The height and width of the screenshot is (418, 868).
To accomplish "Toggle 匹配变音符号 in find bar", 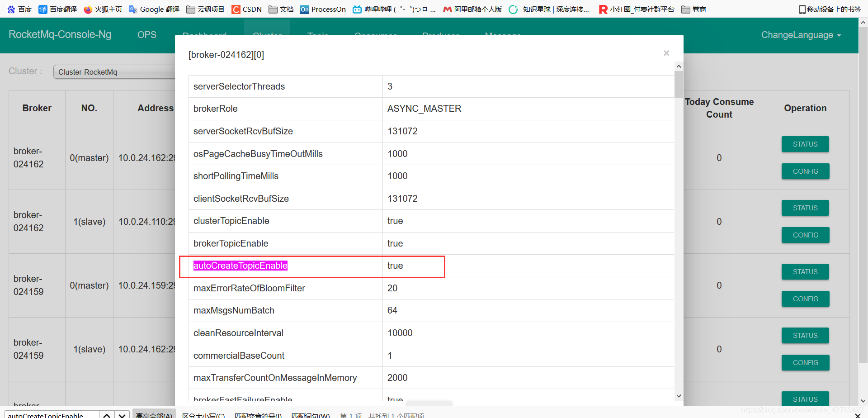I will click(x=258, y=415).
